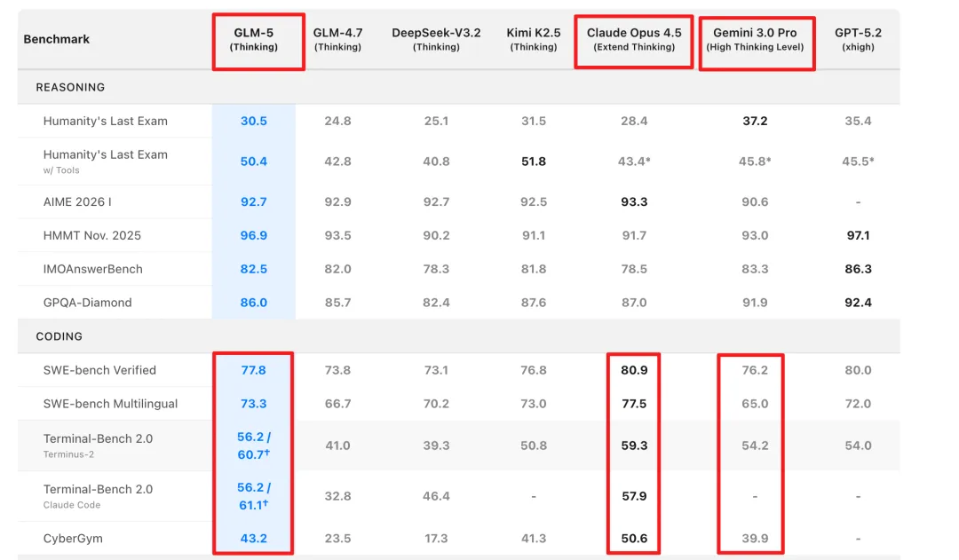
Task: Click Claude Opus Terminus-2 score 59.3
Action: tap(634, 446)
